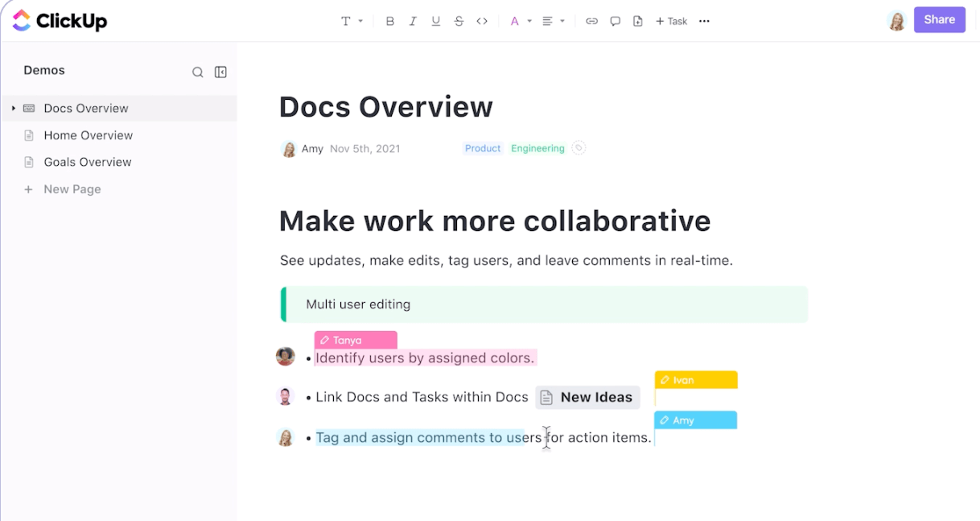Insert a link with the link icon
This screenshot has width=980, height=521.
click(x=591, y=21)
